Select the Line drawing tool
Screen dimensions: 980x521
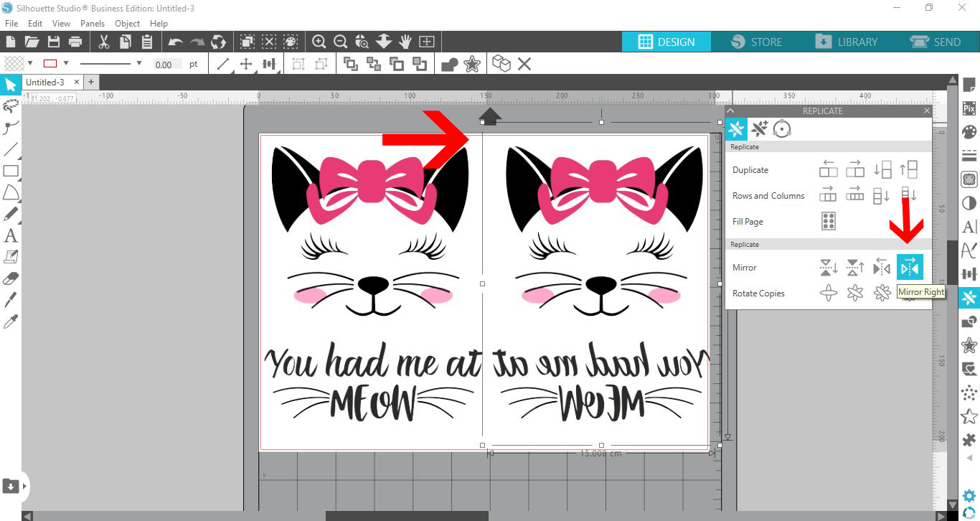click(x=11, y=149)
